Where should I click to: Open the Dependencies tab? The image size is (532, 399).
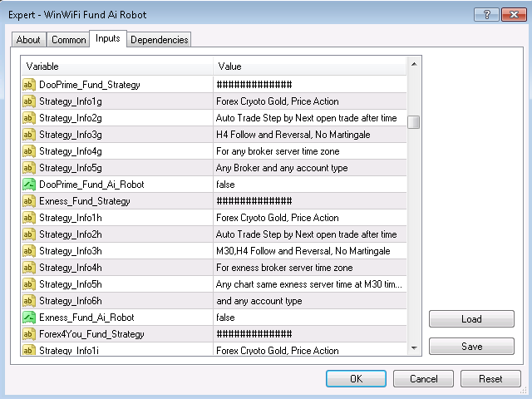pos(159,40)
